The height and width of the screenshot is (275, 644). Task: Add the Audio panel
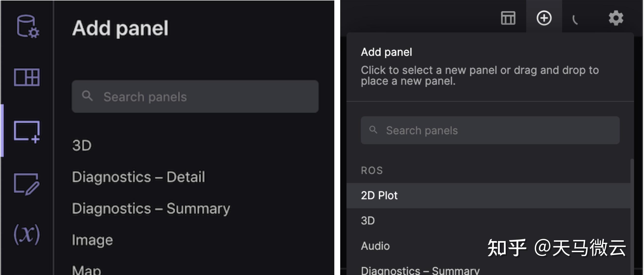pyautogui.click(x=375, y=246)
